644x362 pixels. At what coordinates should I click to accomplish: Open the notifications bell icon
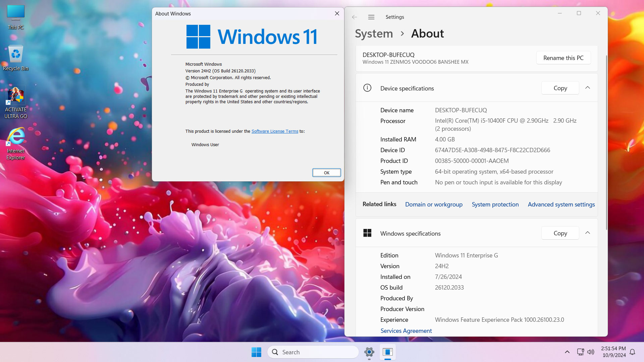(x=632, y=352)
